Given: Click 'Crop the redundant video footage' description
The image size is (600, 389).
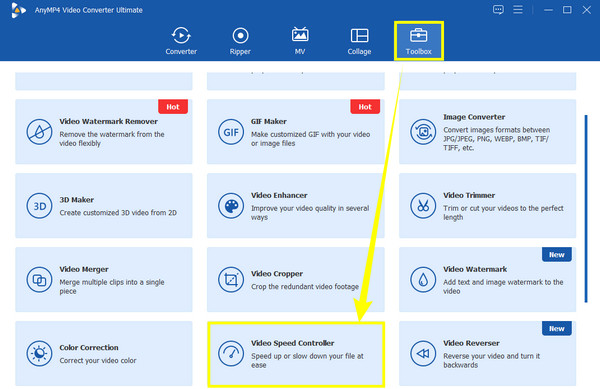Looking at the screenshot, I should [305, 286].
